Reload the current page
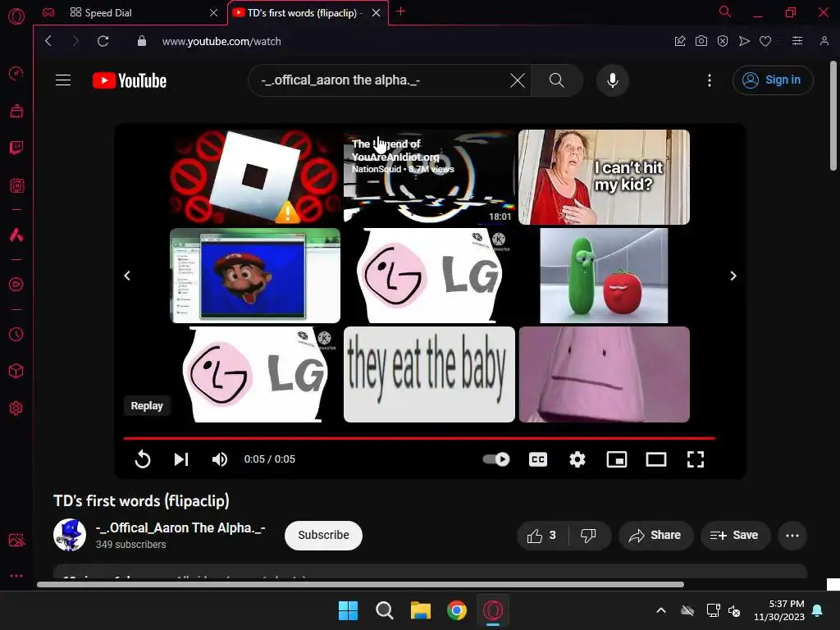Screen dimensions: 840x630 coord(103,41)
